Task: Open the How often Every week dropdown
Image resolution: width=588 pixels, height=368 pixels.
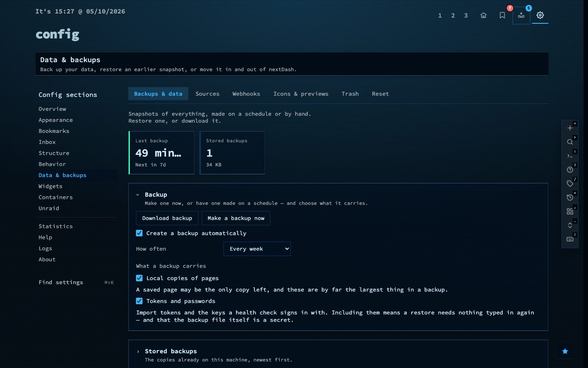Action: 257,249
